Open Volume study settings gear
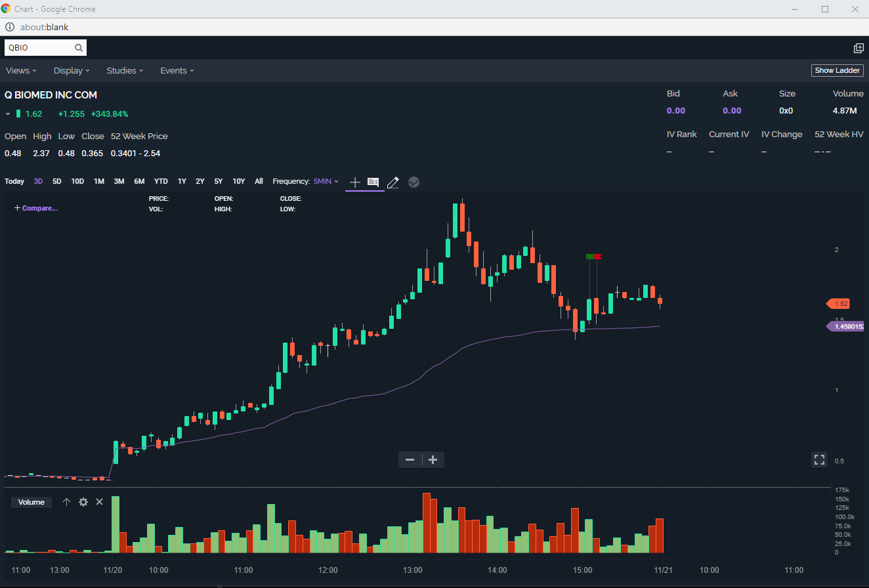This screenshot has height=588, width=869. pos(83,502)
